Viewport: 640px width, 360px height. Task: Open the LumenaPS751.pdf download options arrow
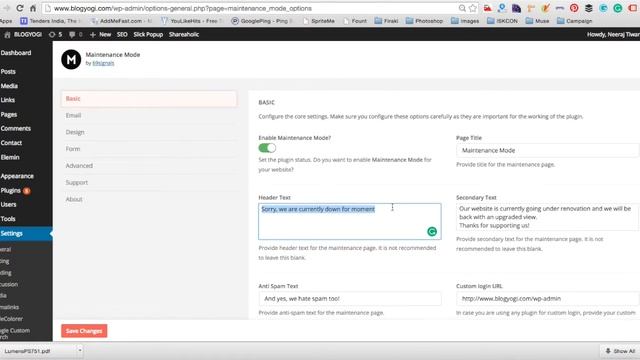[x=80, y=350]
